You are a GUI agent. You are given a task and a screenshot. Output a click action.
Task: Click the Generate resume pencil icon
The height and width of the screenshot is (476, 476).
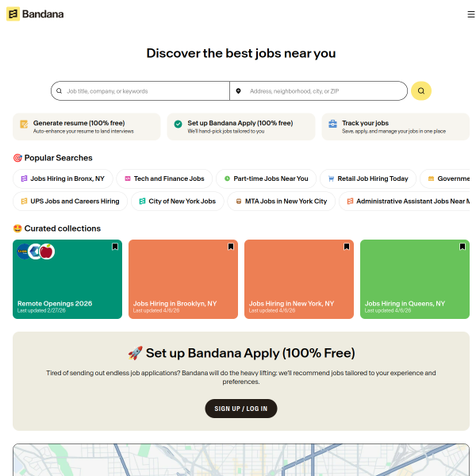(x=24, y=125)
